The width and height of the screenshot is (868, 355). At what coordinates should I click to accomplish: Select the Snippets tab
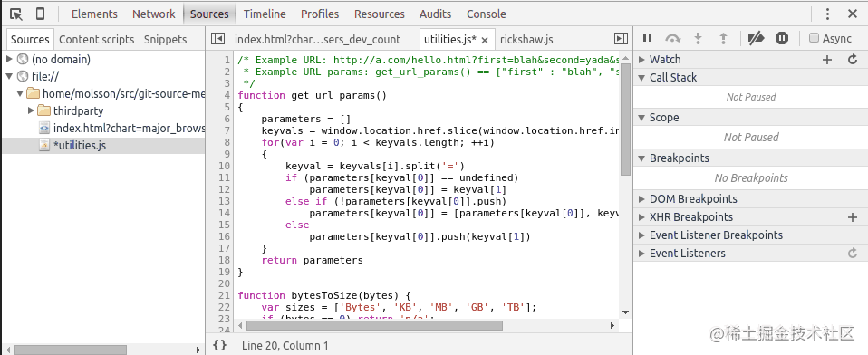click(x=166, y=39)
